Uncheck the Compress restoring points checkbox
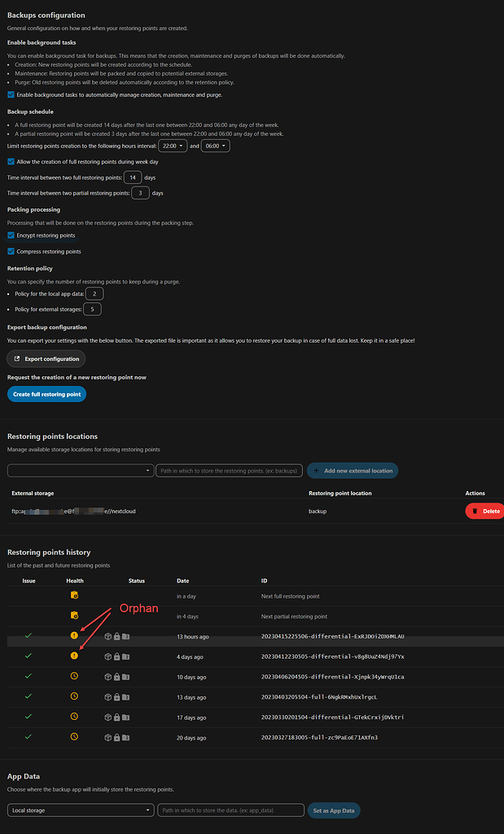This screenshot has height=834, width=504. 11,251
